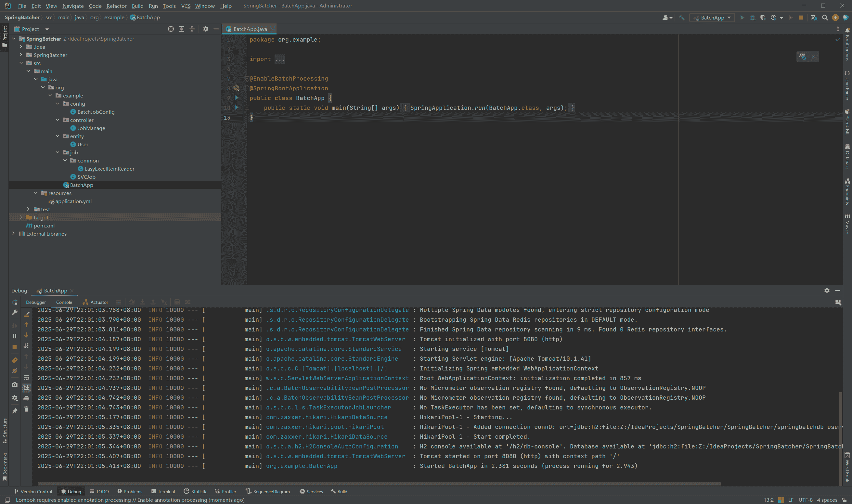
Task: Switch to the Console tab
Action: [64, 302]
